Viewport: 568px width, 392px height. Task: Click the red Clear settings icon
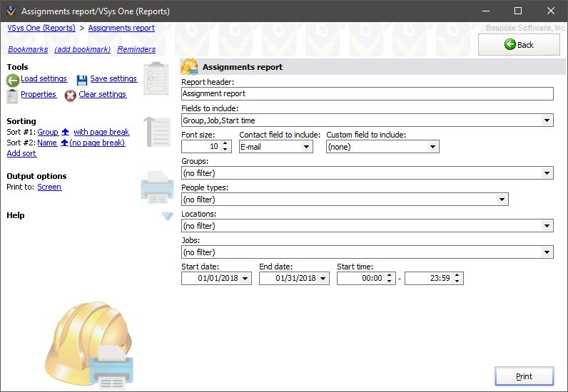pos(71,96)
